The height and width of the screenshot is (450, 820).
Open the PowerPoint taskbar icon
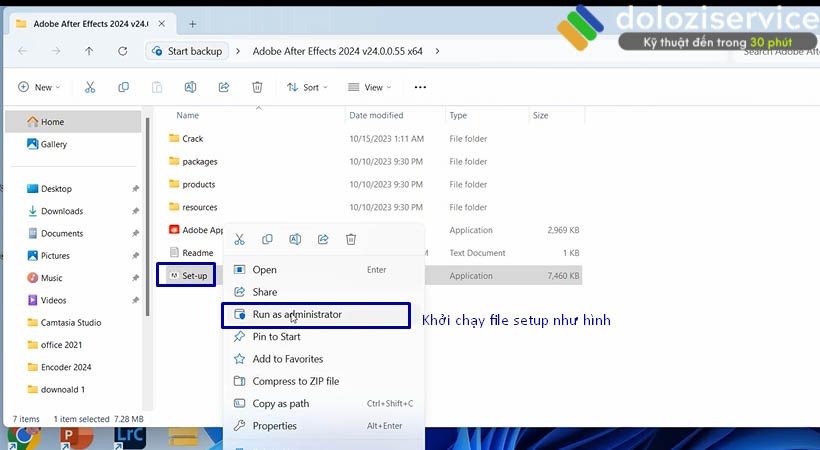tap(76, 437)
